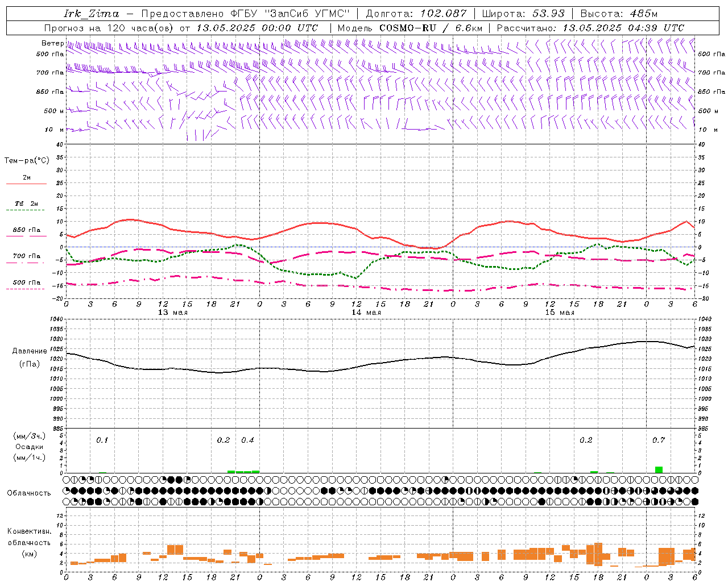Screen dimensions: 728x582
Task: Select the model label 'COSMO-RU / 6.6км'
Action: 431,28
